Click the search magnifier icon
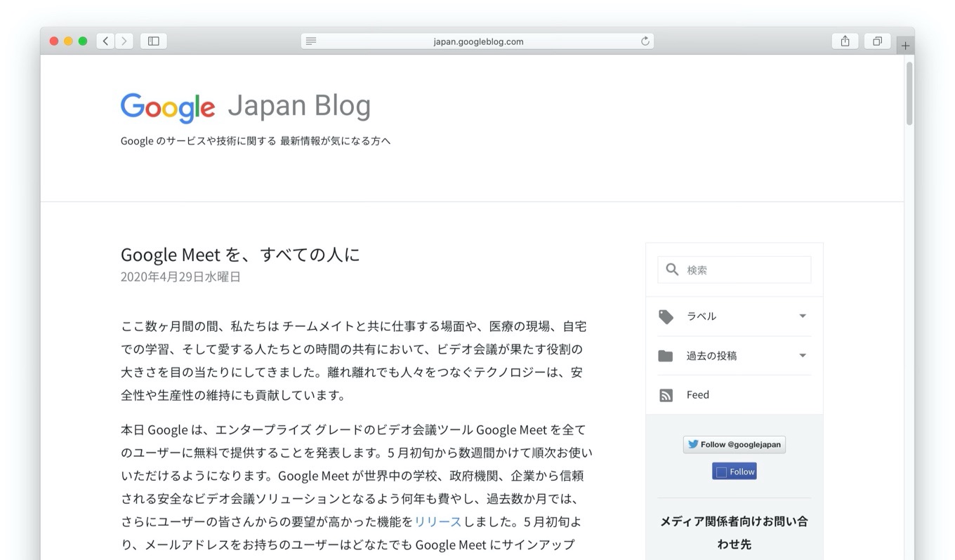 click(x=672, y=269)
